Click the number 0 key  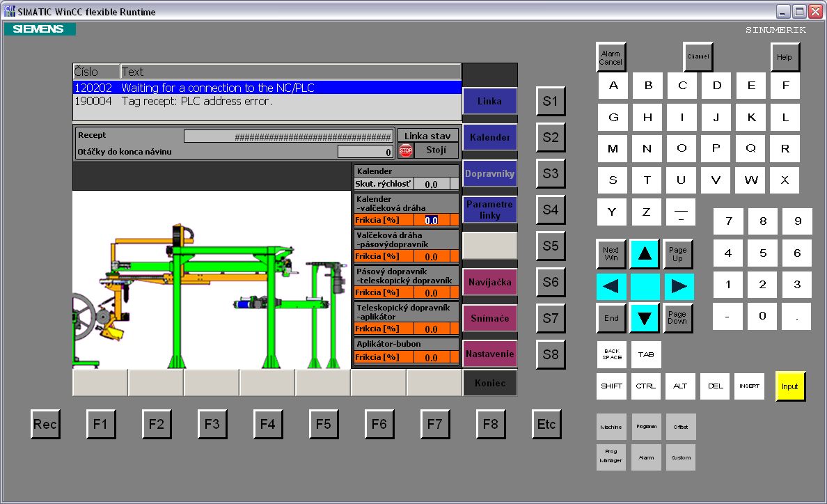pos(762,316)
